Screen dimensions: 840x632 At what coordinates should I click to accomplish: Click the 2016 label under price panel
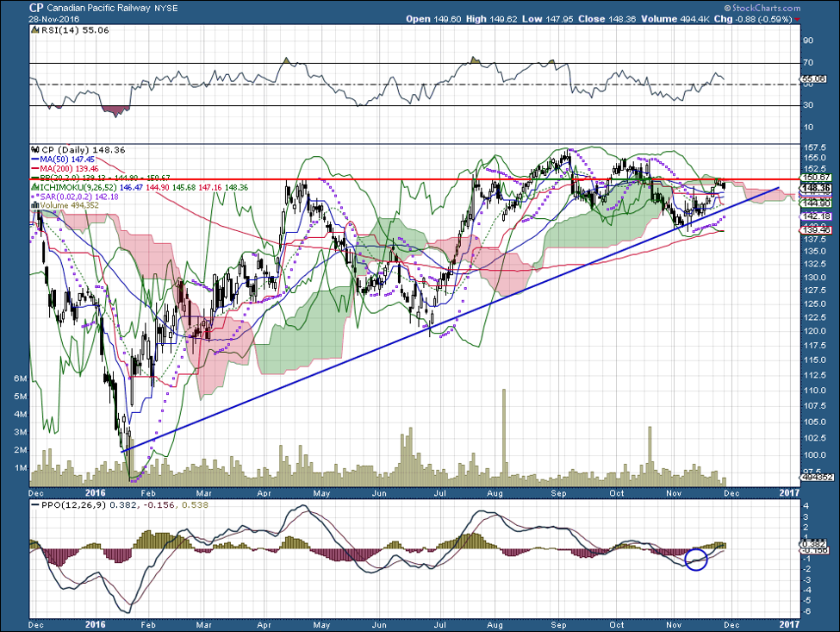[x=96, y=492]
